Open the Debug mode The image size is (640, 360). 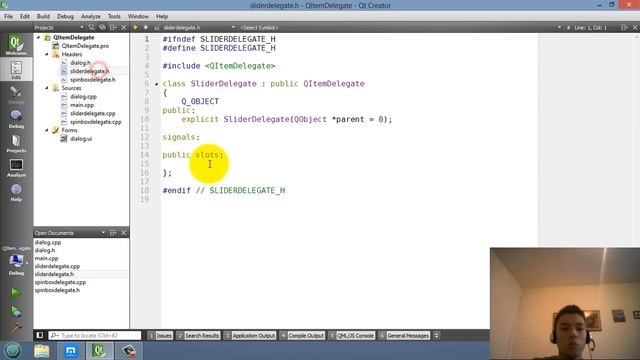pos(16,119)
